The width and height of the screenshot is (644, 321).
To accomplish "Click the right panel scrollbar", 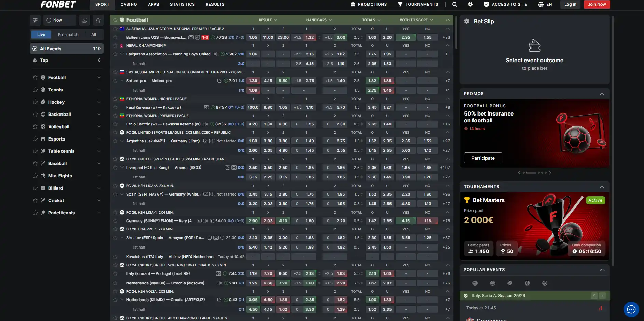I will tap(613, 140).
